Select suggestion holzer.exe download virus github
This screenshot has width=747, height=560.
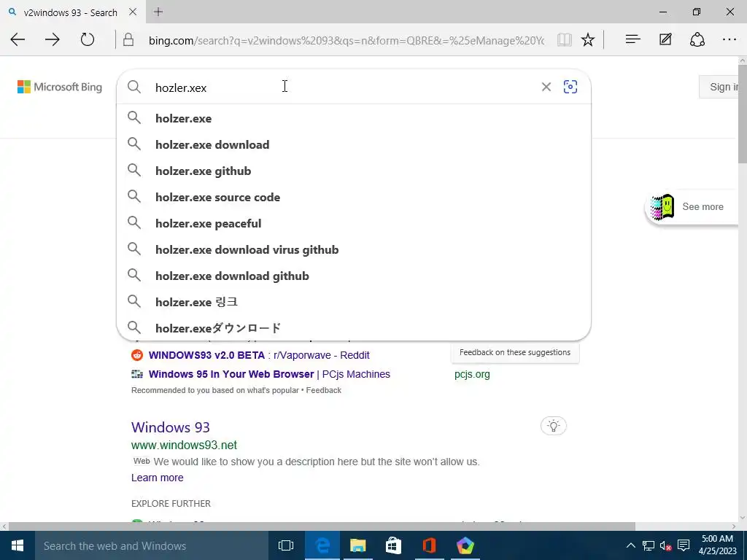(x=354, y=249)
